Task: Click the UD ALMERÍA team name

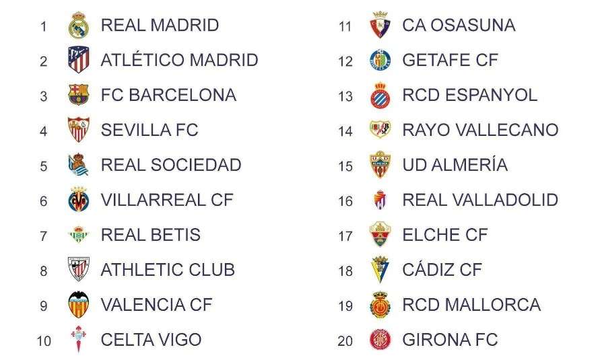Action: 455,165
